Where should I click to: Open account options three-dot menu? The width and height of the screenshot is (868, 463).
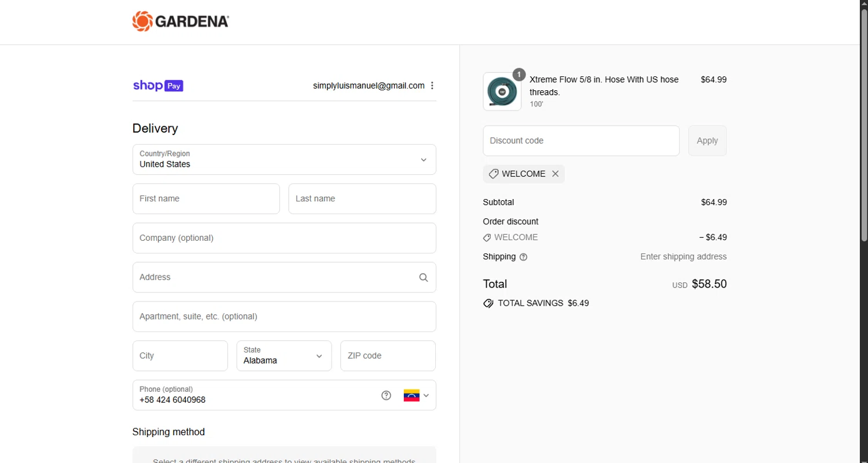pyautogui.click(x=432, y=86)
